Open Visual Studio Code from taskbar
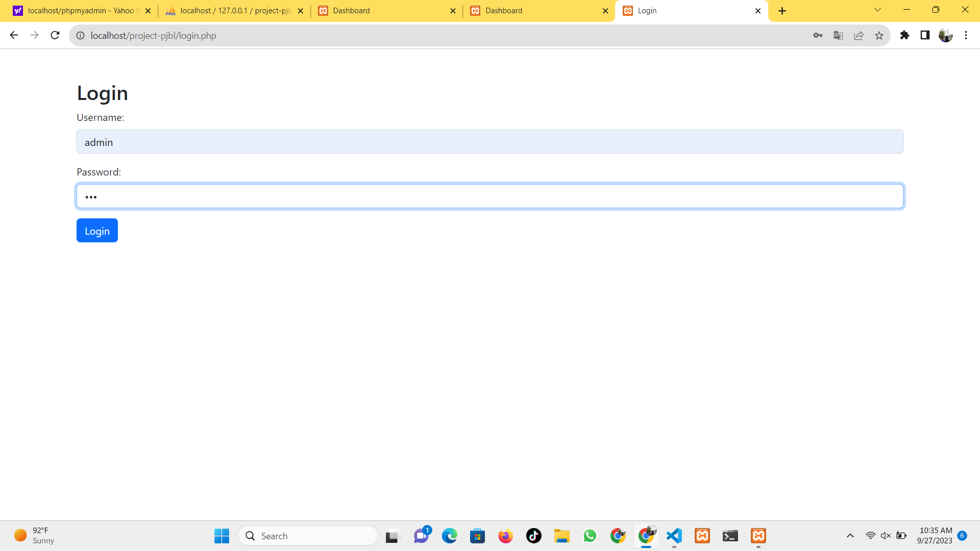 point(674,536)
